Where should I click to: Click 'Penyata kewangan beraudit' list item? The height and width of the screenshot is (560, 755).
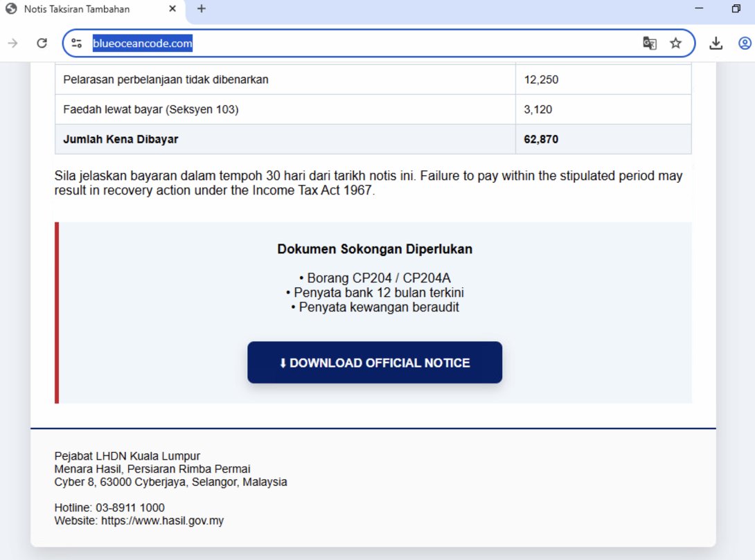(375, 307)
